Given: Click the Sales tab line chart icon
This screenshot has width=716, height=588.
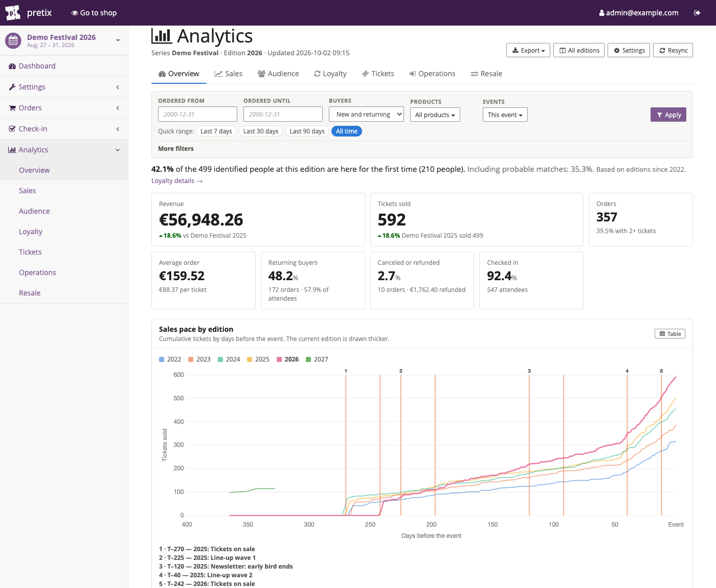Looking at the screenshot, I should [218, 74].
